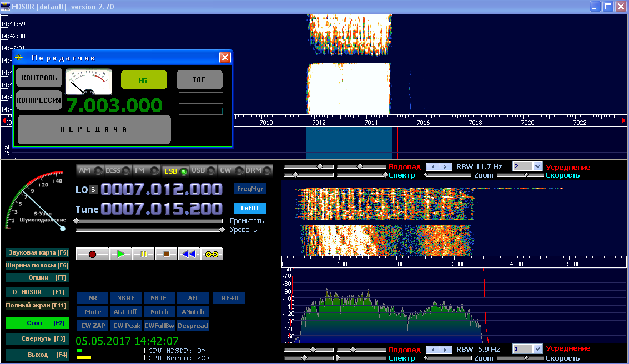Click the ExtIO button
Image resolution: width=629 pixels, height=364 pixels.
[x=250, y=208]
